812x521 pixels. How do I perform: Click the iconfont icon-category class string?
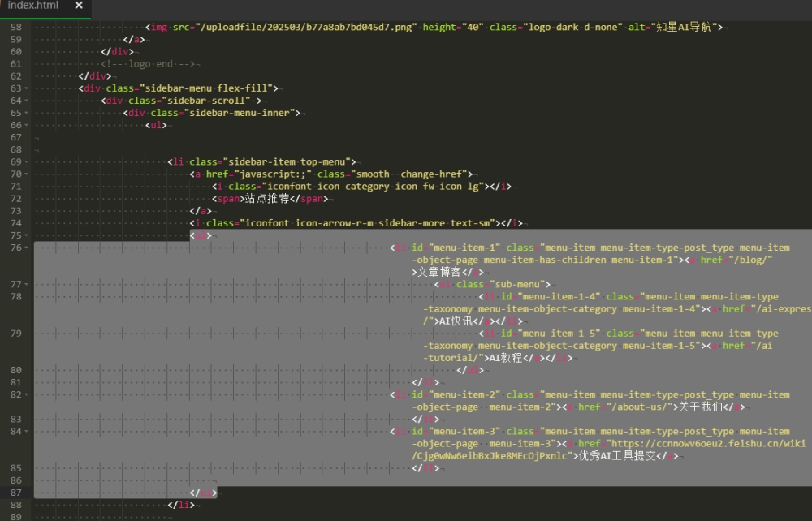coord(374,187)
